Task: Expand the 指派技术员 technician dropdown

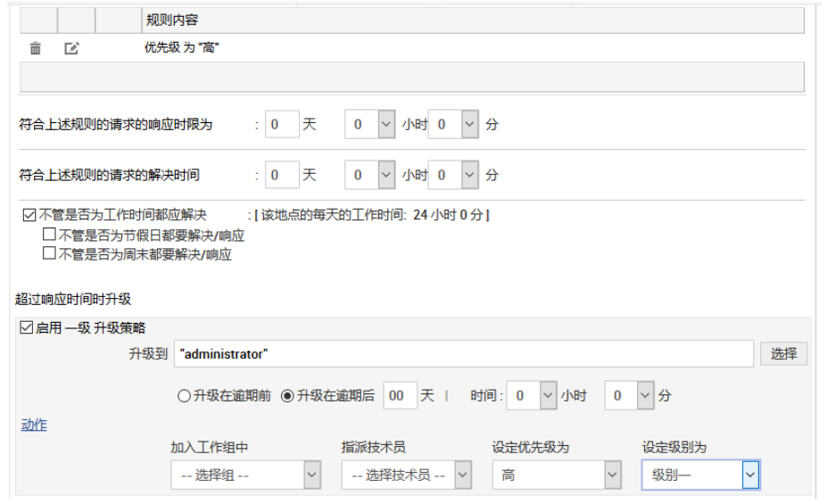Action: (x=406, y=475)
